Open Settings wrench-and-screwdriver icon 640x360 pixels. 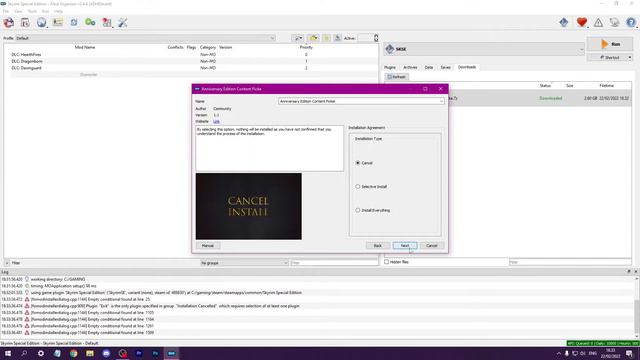(123, 23)
